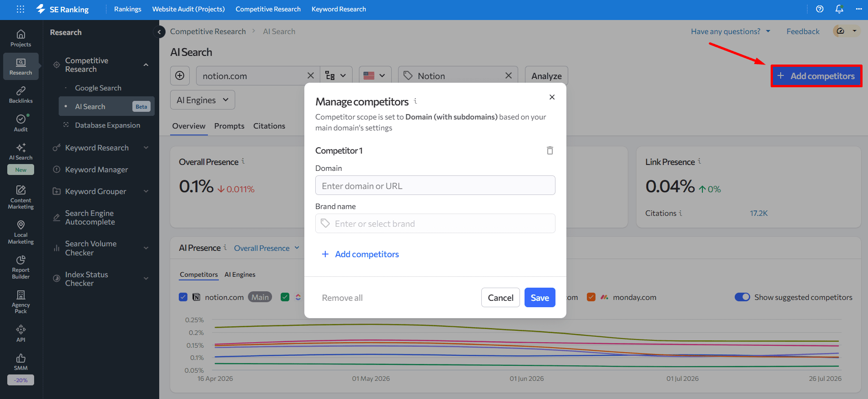The width and height of the screenshot is (868, 399).
Task: Click the info icon next to Manage competitors
Action: point(415,101)
